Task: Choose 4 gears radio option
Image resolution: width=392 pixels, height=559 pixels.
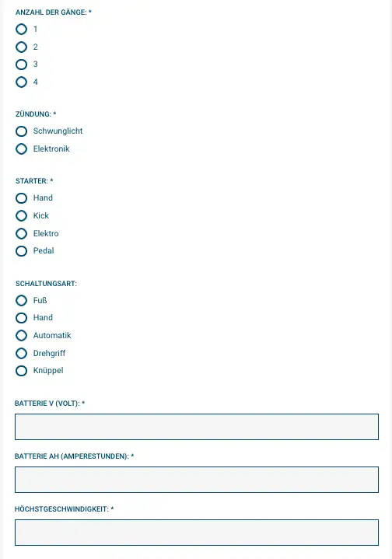Action: pos(22,82)
